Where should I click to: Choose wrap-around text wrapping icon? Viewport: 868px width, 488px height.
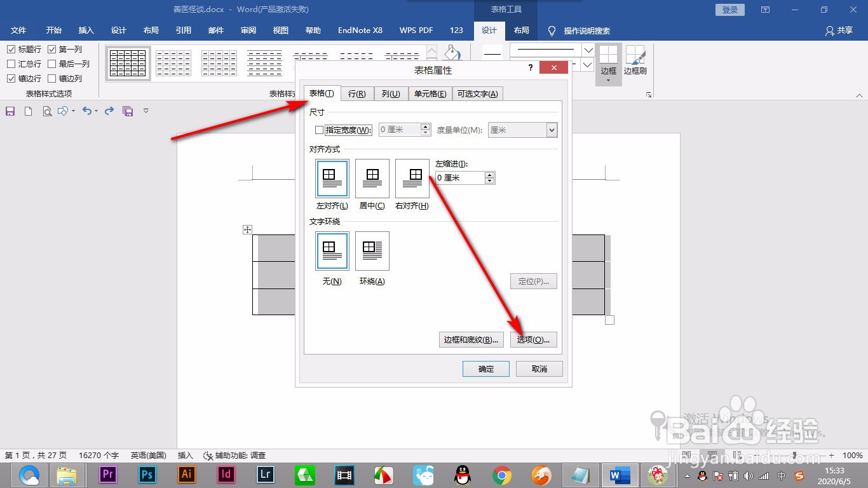click(372, 251)
